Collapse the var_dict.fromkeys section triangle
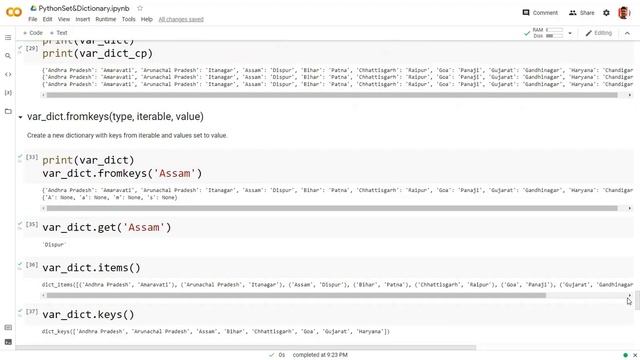 coord(20,117)
